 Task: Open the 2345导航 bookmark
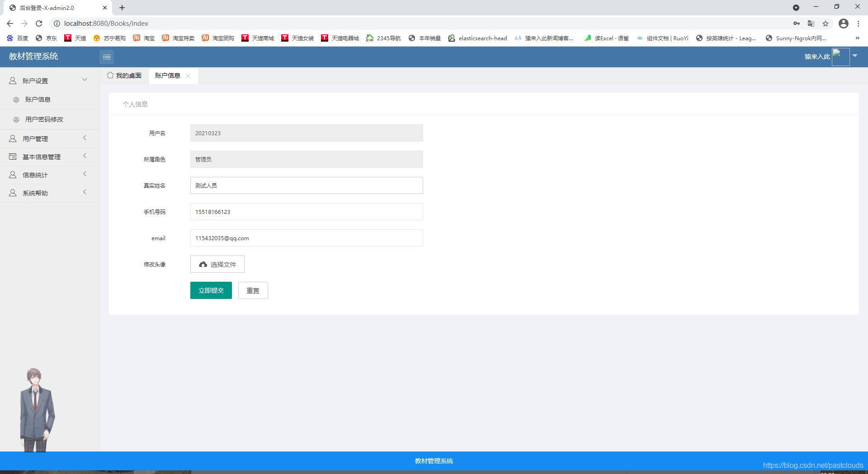pyautogui.click(x=383, y=38)
